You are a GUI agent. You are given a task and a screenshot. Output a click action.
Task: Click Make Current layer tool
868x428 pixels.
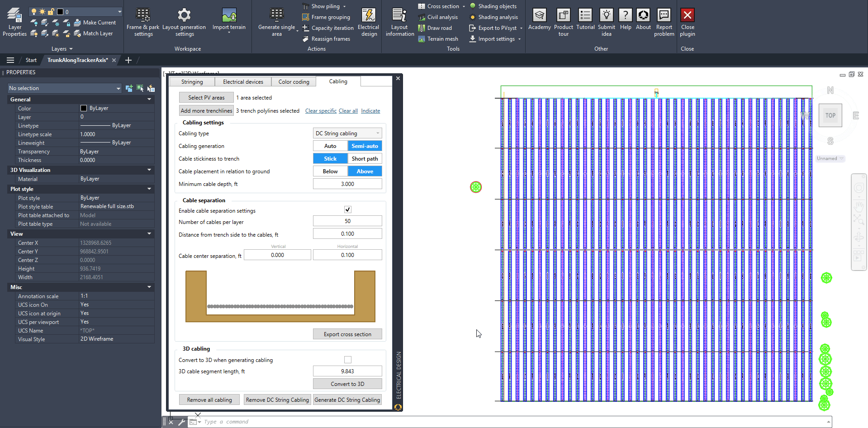(95, 23)
